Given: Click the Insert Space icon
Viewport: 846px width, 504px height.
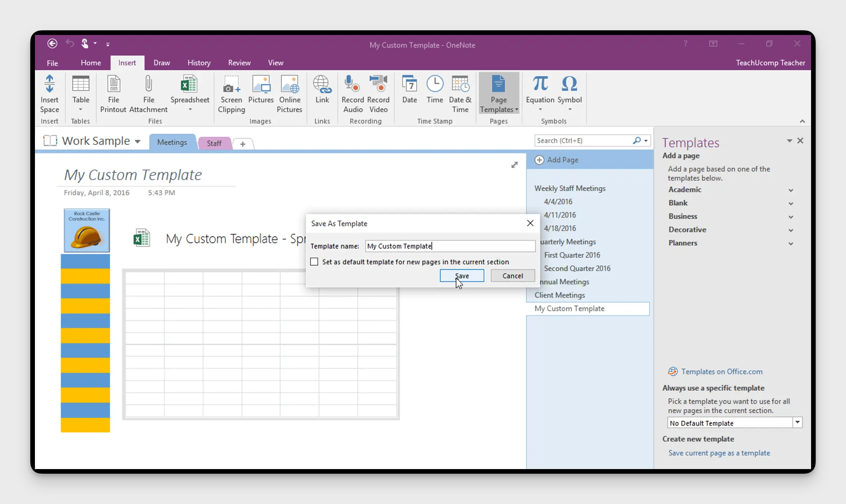Looking at the screenshot, I should pos(49,84).
